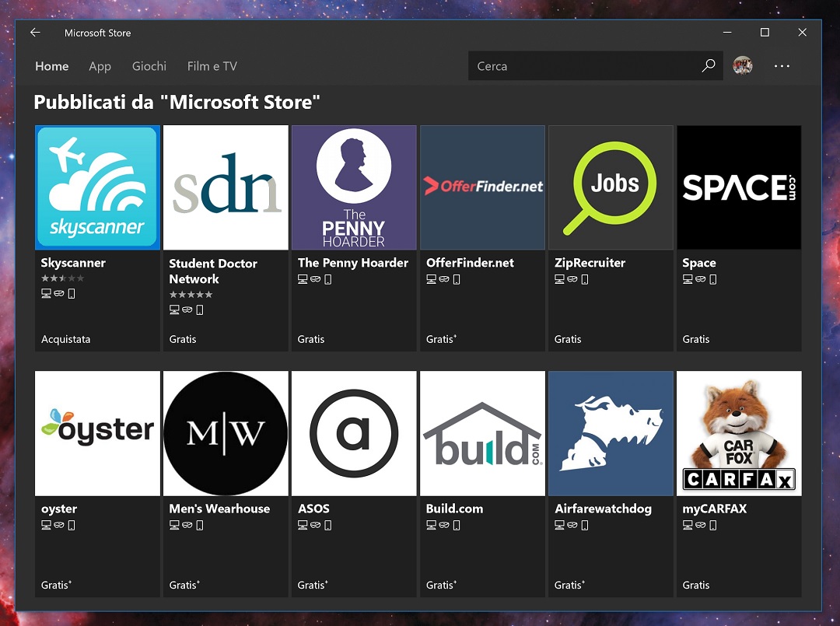Click the Gratis price under ZipRecruiter
The height and width of the screenshot is (626, 840).
click(x=568, y=339)
